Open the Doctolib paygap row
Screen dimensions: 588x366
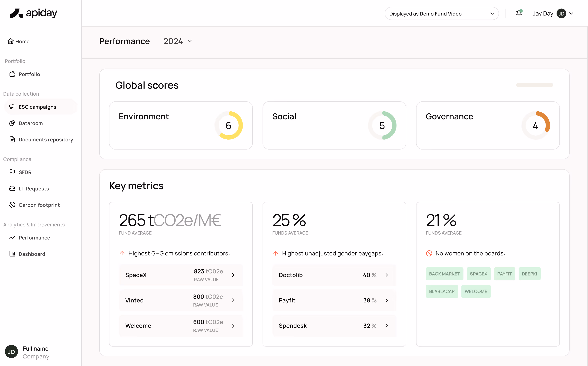(x=334, y=275)
